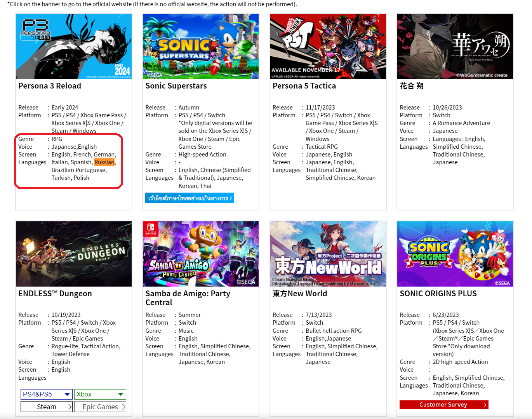This screenshot has width=532, height=419.
Task: Click the Epic Games store button
Action: (x=100, y=407)
